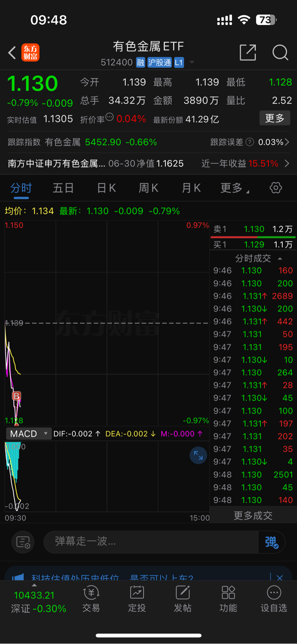Image resolution: width=297 pixels, height=644 pixels.
Task: Tap the L1 level badge
Action: tap(179, 63)
